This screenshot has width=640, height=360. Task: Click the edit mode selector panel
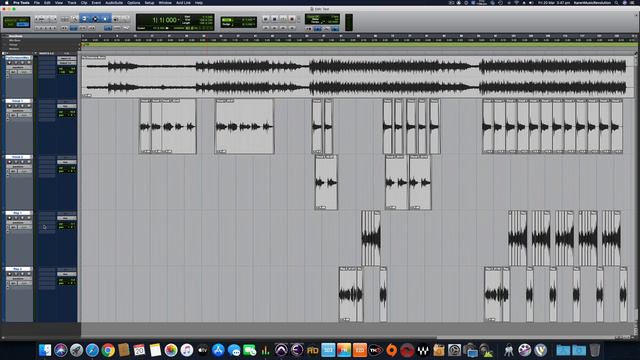coord(17,22)
